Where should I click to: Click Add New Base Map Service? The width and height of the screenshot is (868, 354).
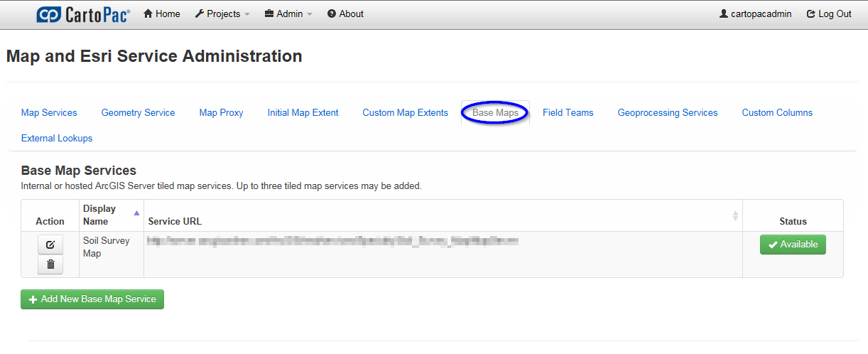[x=92, y=299]
